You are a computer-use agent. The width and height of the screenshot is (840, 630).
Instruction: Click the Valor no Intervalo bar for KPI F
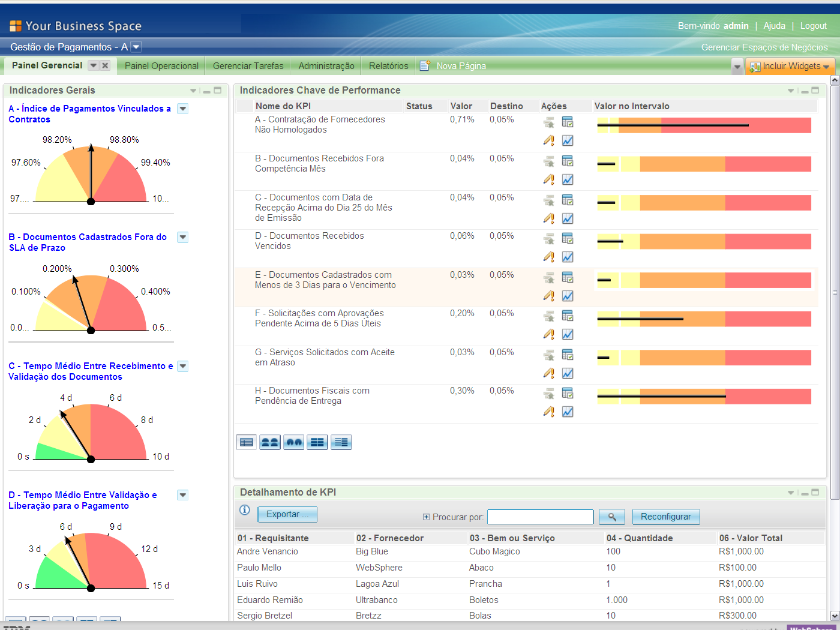coord(704,319)
